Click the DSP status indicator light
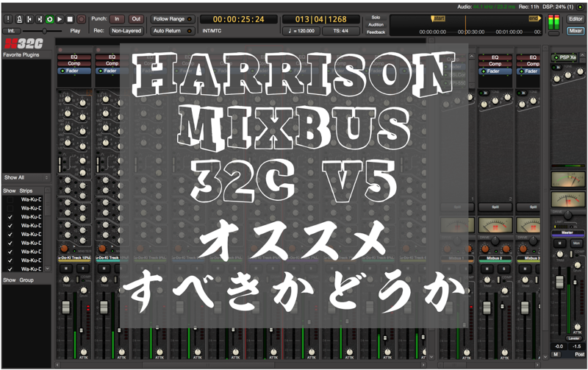 tap(580, 7)
